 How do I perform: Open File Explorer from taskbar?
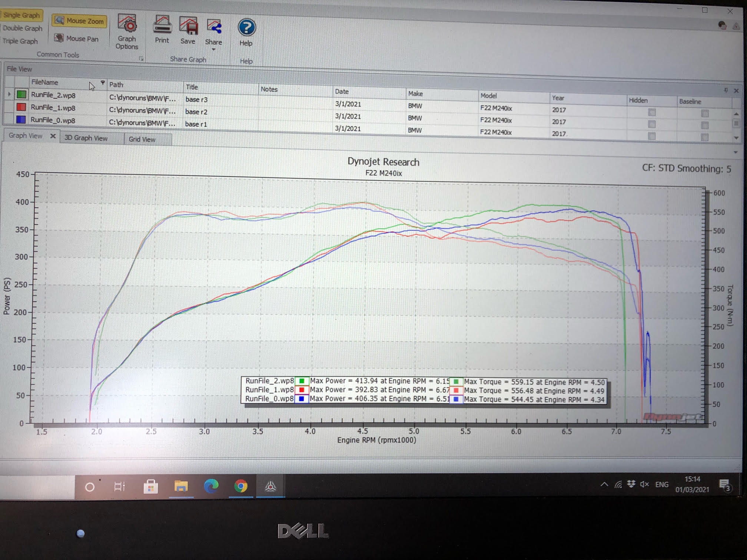(x=181, y=486)
